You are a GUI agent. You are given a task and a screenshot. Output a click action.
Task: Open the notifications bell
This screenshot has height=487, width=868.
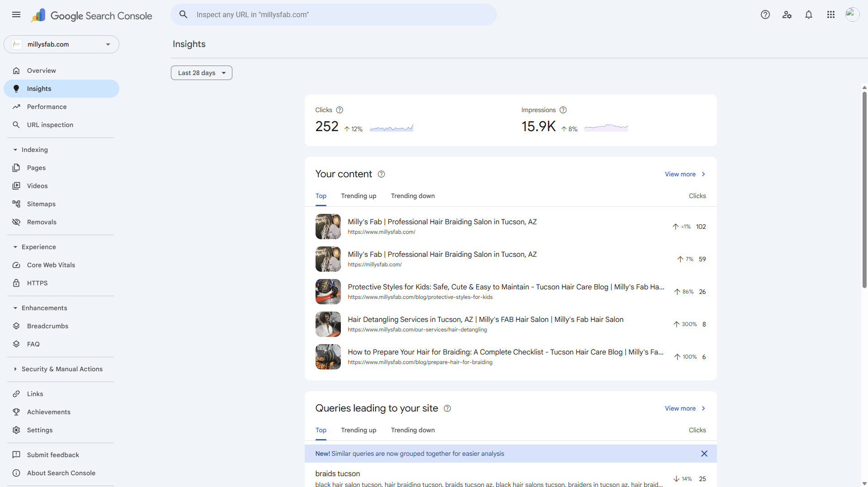[x=809, y=14]
